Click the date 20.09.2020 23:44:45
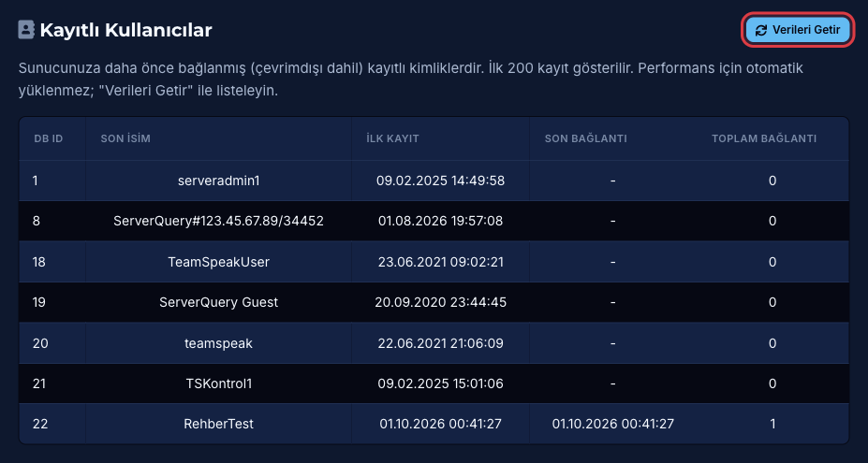The height and width of the screenshot is (463, 868). click(441, 302)
